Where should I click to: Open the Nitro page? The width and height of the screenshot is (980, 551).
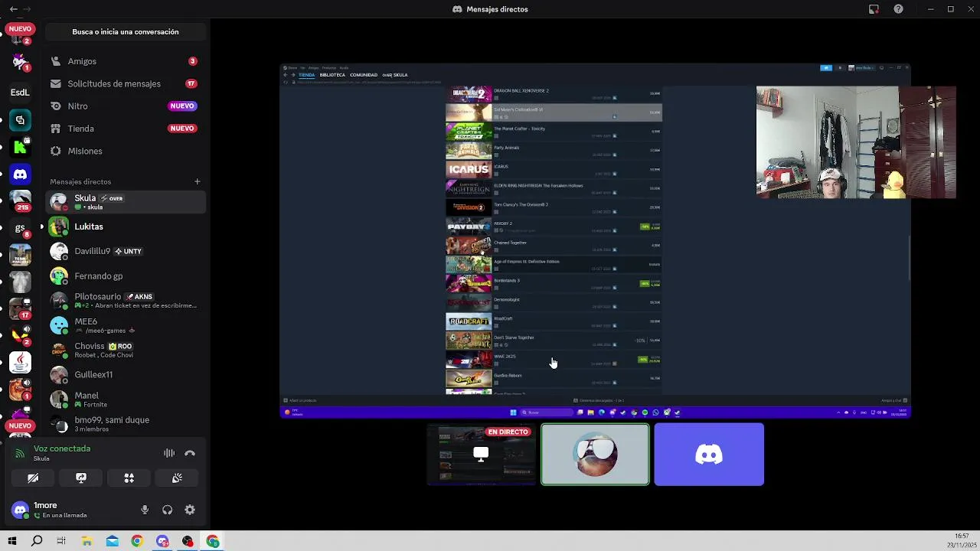(x=126, y=106)
